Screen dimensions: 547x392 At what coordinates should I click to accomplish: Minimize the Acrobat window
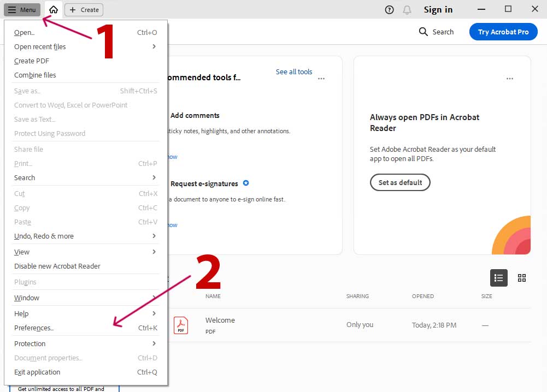point(481,9)
